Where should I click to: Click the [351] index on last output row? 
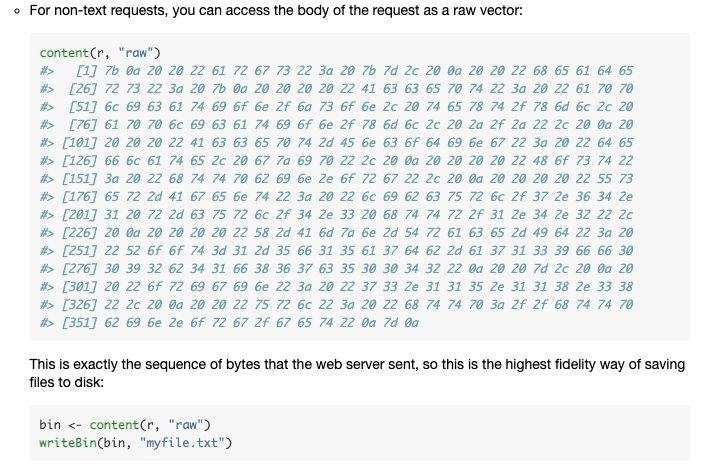click(x=79, y=323)
